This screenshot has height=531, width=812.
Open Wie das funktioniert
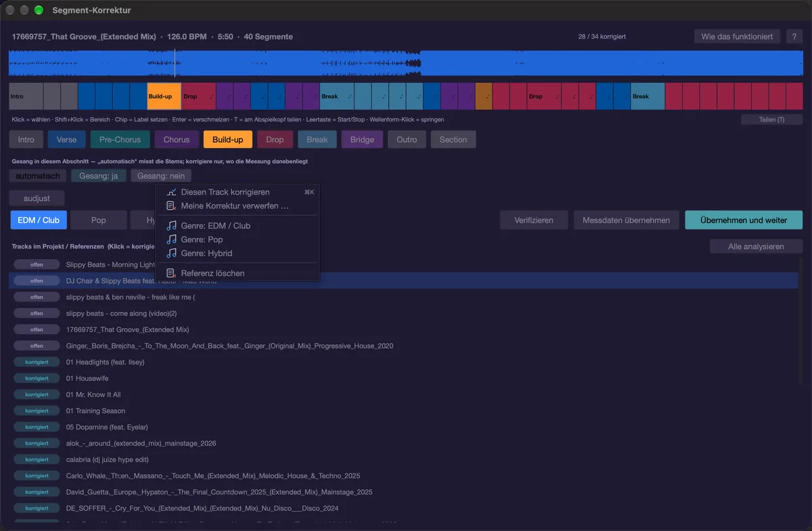(738, 37)
